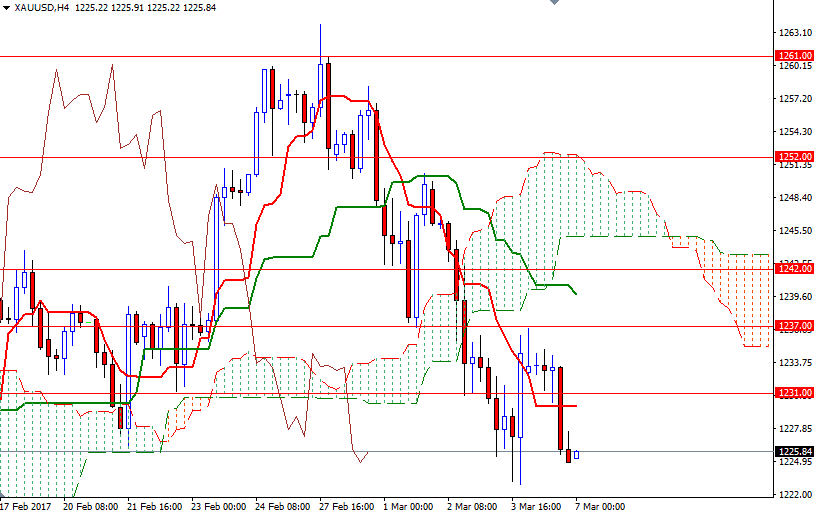Click the 1 Mar 00:00 time label

[409, 507]
